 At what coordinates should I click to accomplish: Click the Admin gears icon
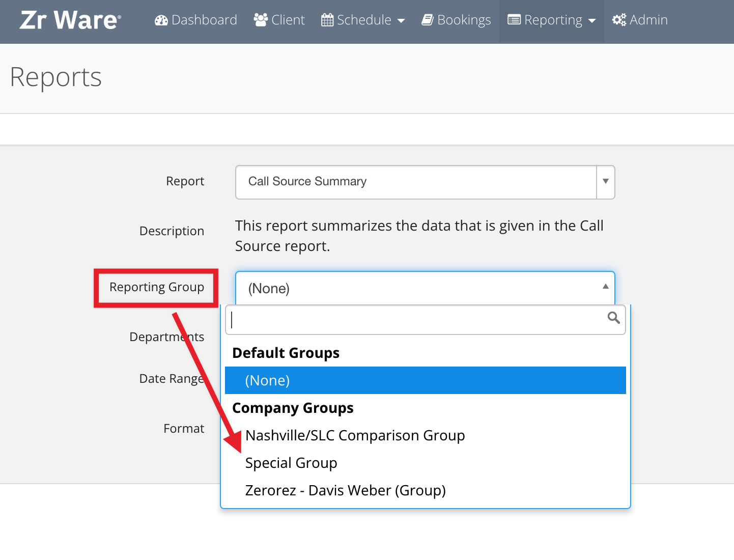[619, 20]
